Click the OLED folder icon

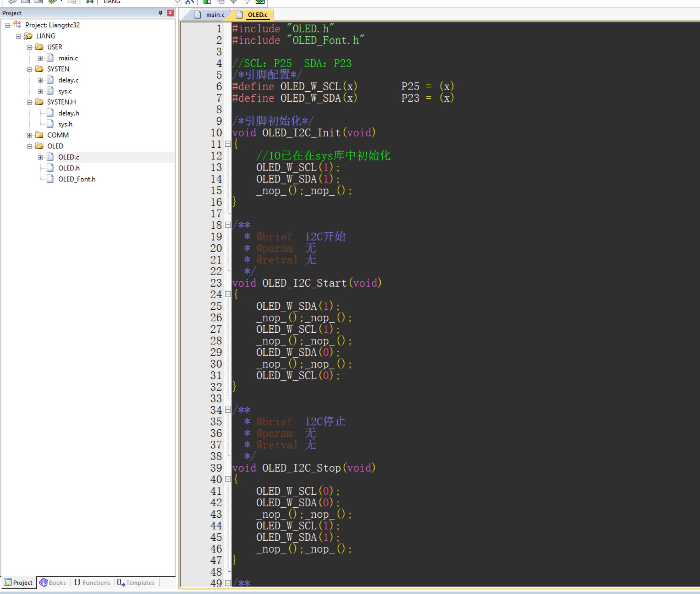pyautogui.click(x=39, y=146)
